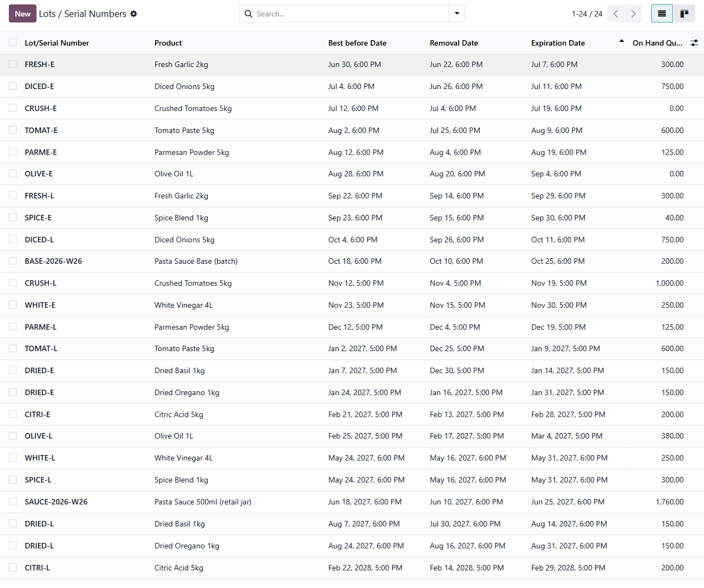This screenshot has height=588, width=704.
Task: Open the PARME-L lot record
Action: point(41,327)
